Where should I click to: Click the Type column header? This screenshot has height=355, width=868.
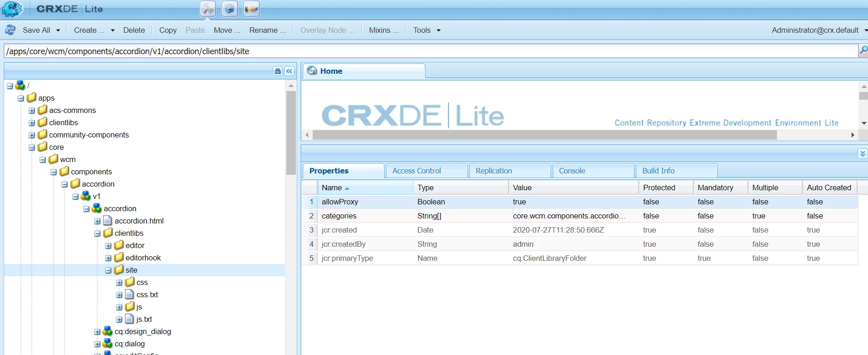pos(461,188)
